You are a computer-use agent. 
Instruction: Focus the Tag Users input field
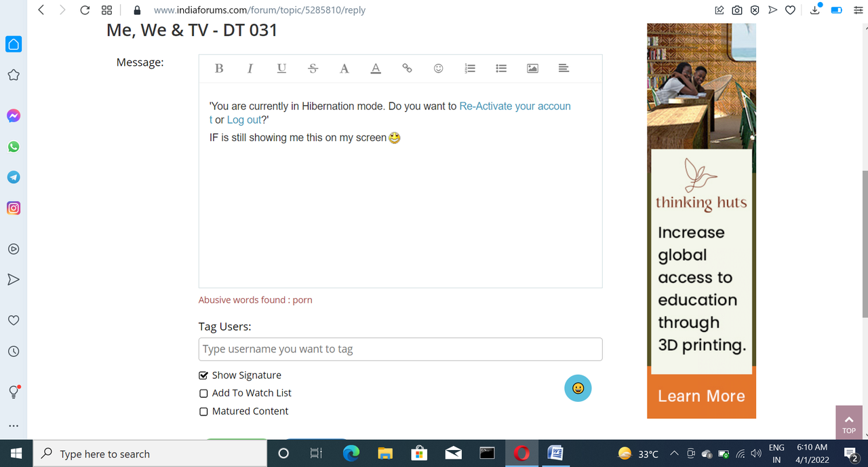tap(400, 349)
